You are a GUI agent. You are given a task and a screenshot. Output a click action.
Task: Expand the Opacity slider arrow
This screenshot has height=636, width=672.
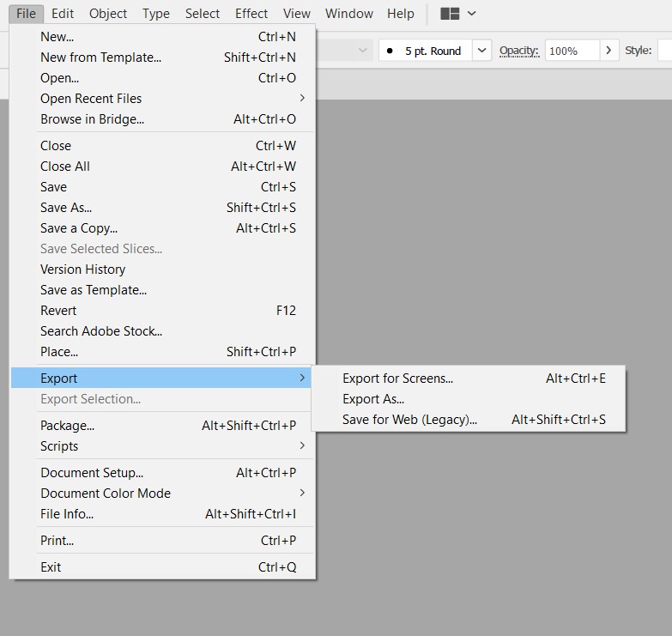[609, 51]
